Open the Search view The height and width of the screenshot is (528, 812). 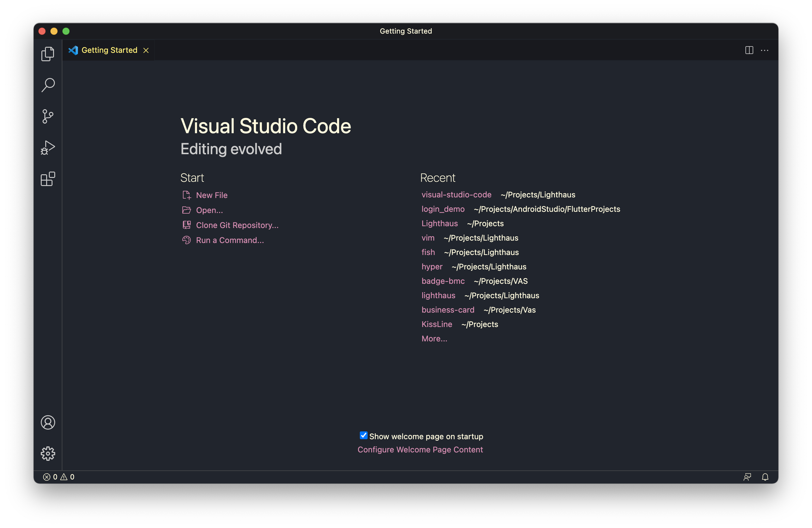click(48, 85)
